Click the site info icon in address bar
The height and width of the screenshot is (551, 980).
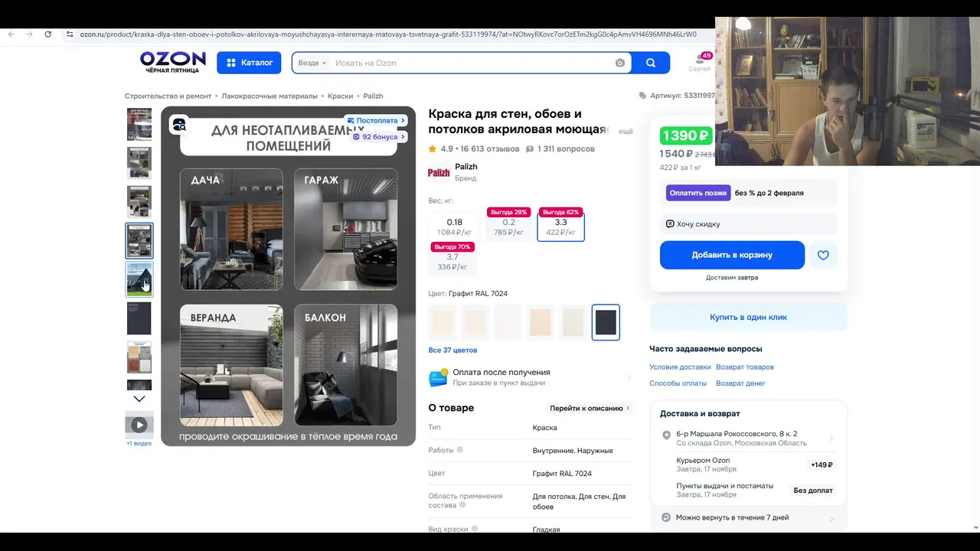70,34
